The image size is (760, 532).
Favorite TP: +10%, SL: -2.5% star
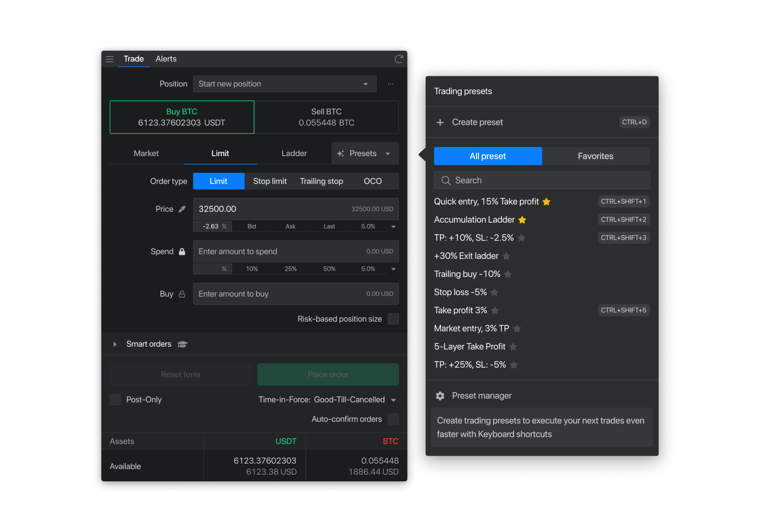click(521, 238)
